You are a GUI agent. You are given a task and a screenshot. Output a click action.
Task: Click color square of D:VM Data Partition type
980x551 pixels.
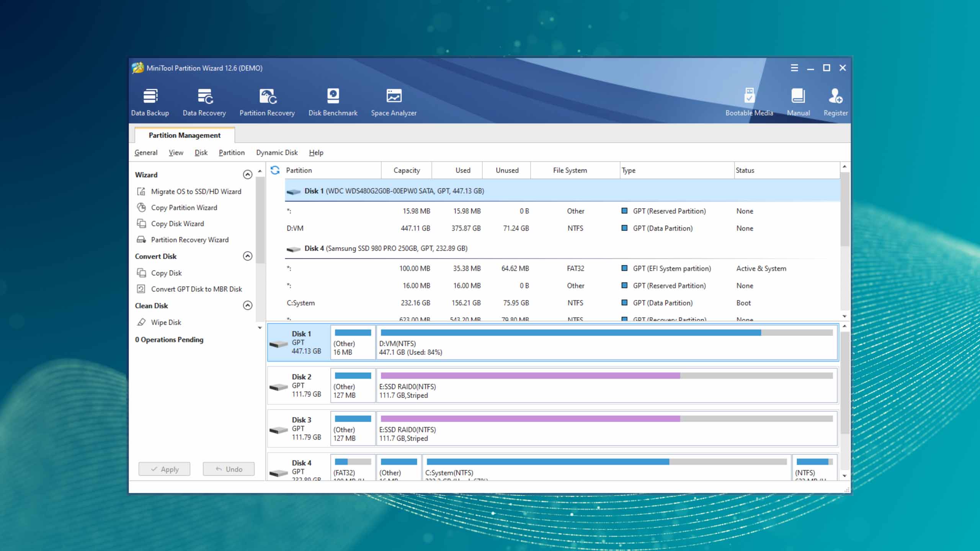tap(624, 228)
